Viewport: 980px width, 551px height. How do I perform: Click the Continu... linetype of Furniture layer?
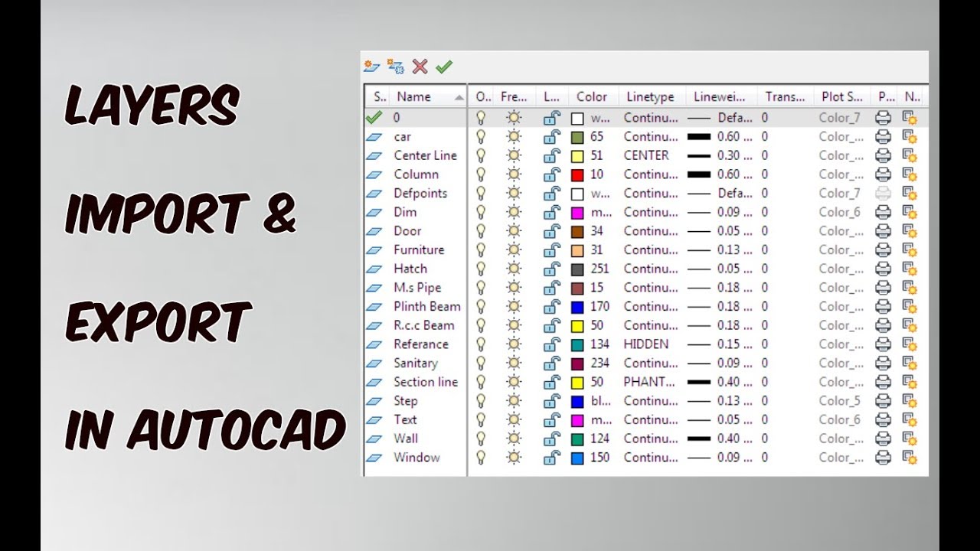(651, 250)
